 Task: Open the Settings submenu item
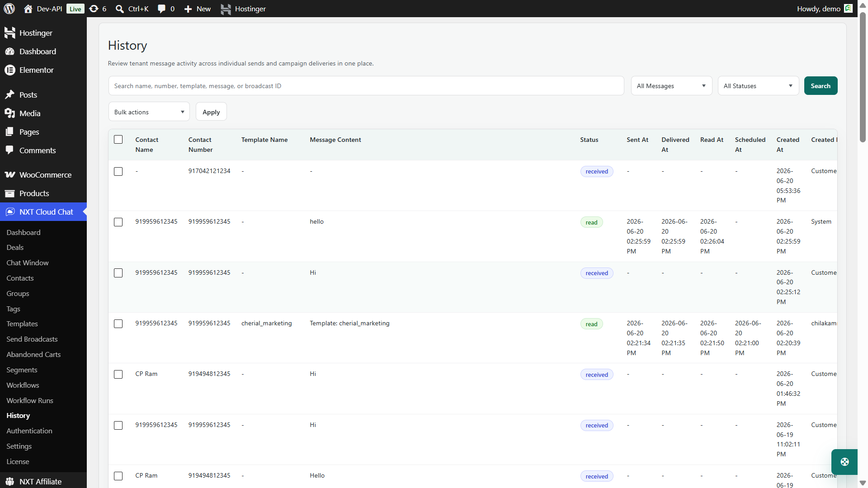coord(19,446)
